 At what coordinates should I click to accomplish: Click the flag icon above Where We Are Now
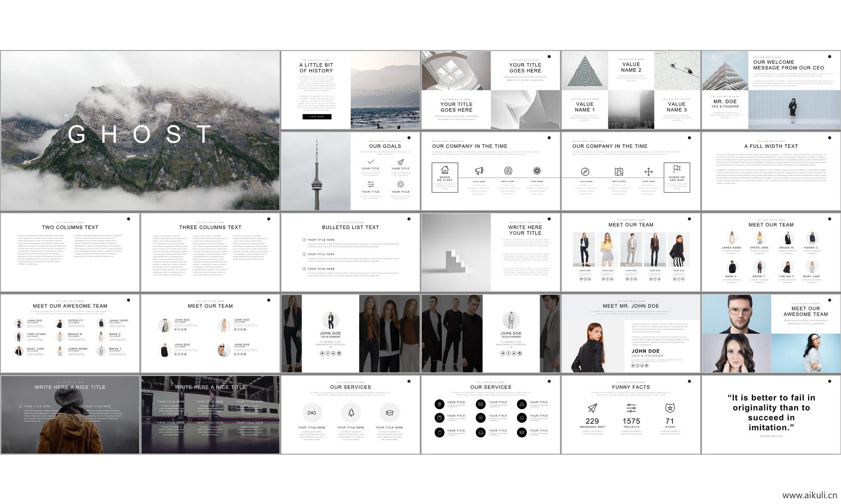[677, 169]
